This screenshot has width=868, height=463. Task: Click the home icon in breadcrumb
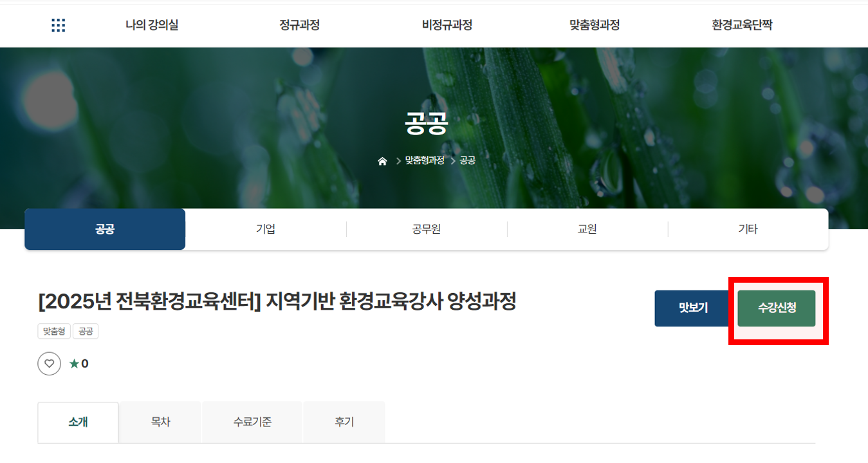[x=382, y=161]
